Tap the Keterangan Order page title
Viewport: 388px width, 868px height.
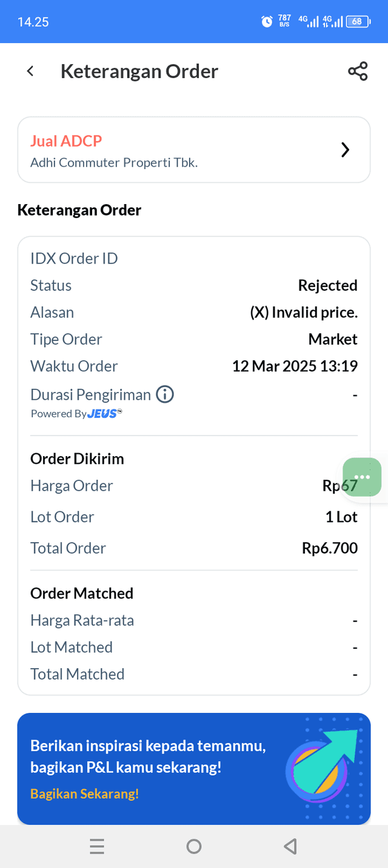[x=139, y=71]
